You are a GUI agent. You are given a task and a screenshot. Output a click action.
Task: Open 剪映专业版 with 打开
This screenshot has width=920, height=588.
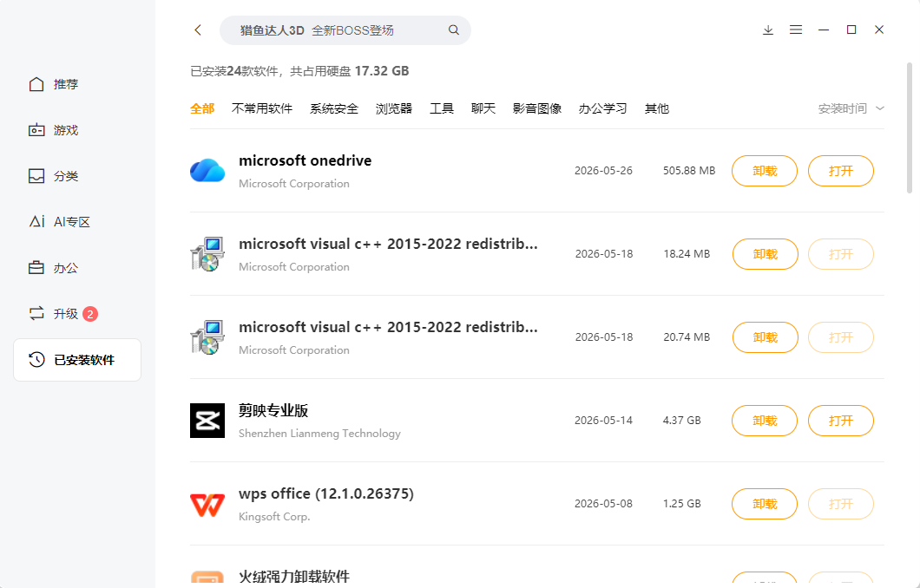(841, 421)
